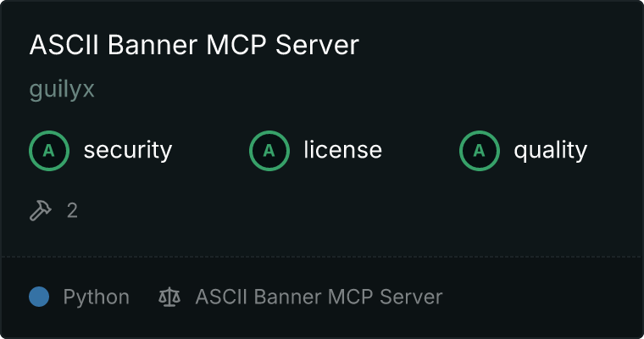
Task: Click the tools count number 2
Action: pyautogui.click(x=72, y=211)
